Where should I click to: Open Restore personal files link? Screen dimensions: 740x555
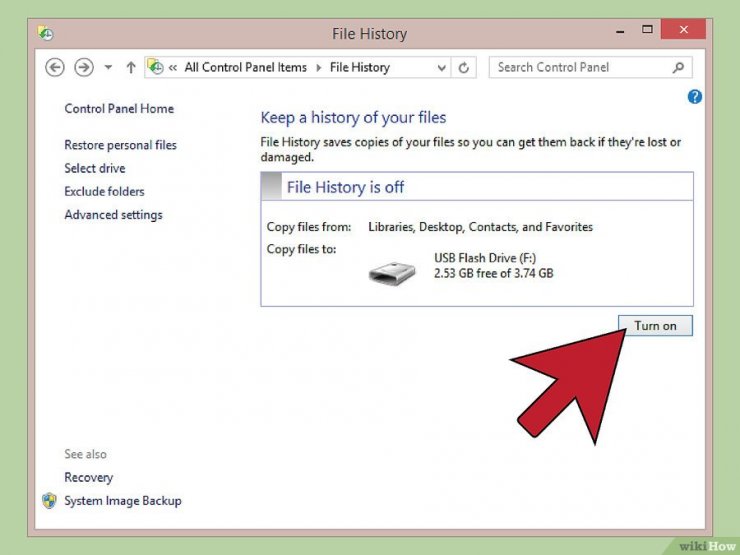[120, 145]
